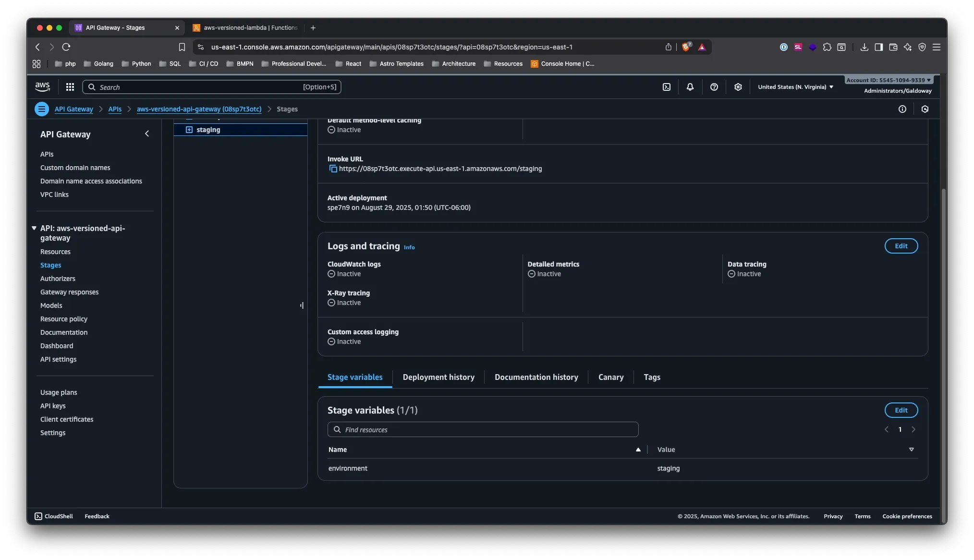
Task: Launch CloudShell from the top navigation
Action: click(x=667, y=87)
